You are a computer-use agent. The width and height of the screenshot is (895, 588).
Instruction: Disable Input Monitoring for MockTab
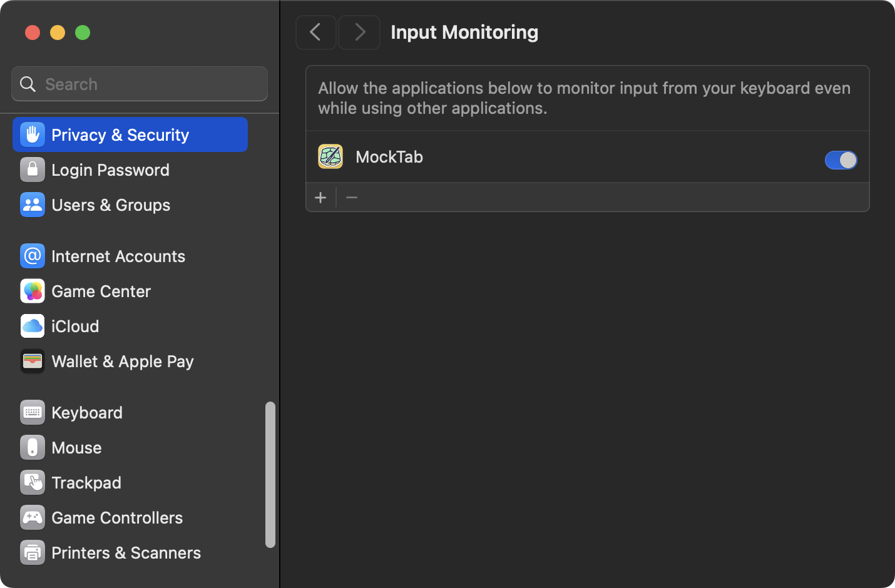click(x=841, y=160)
